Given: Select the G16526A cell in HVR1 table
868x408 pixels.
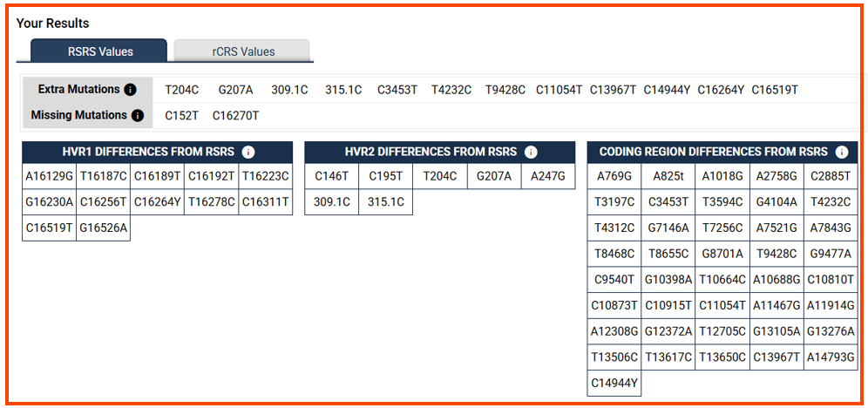Looking at the screenshot, I should click(104, 228).
